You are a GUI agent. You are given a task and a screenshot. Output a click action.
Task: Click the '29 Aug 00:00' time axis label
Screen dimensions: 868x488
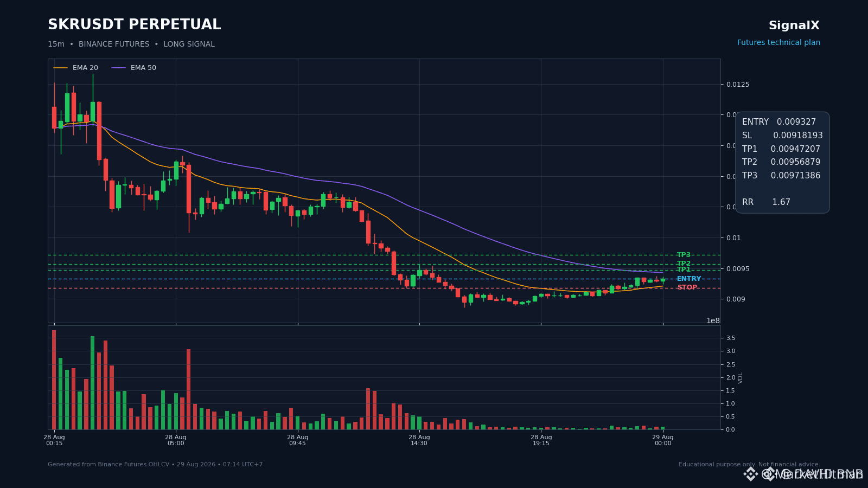663,440
